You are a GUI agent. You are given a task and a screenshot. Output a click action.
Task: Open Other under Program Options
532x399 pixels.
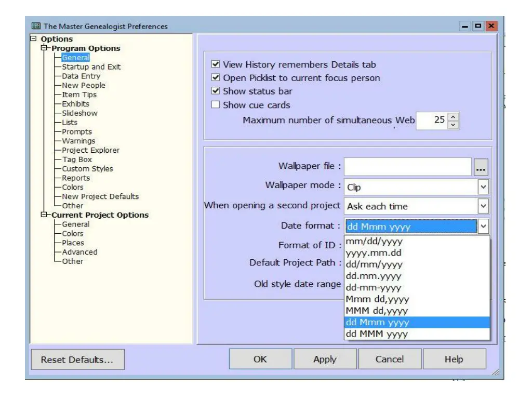(73, 206)
